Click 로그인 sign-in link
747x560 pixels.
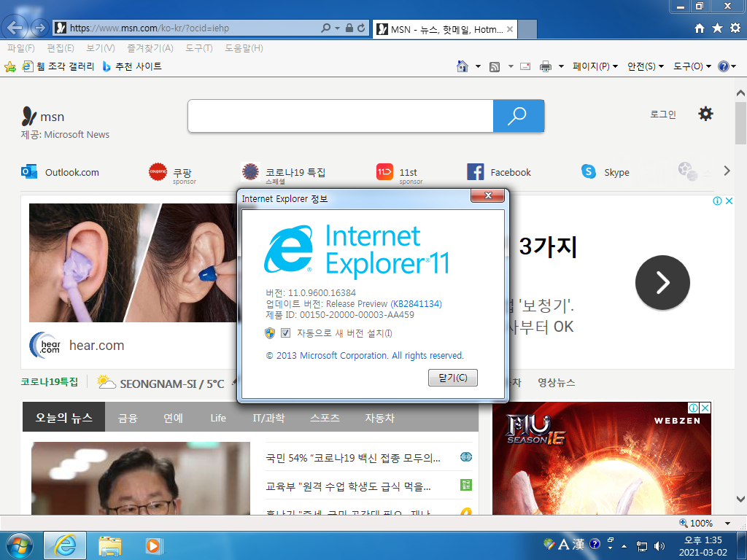click(663, 114)
